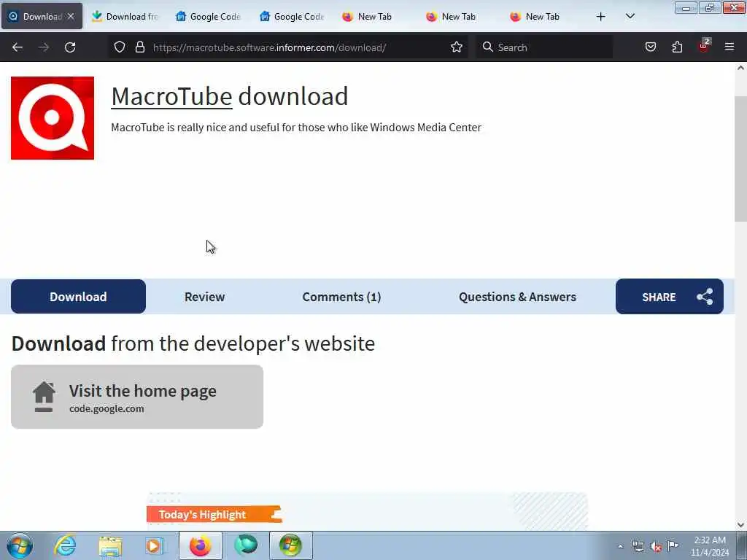747x560 pixels.
Task: Click the Firefox taskbar icon
Action: coord(201,545)
